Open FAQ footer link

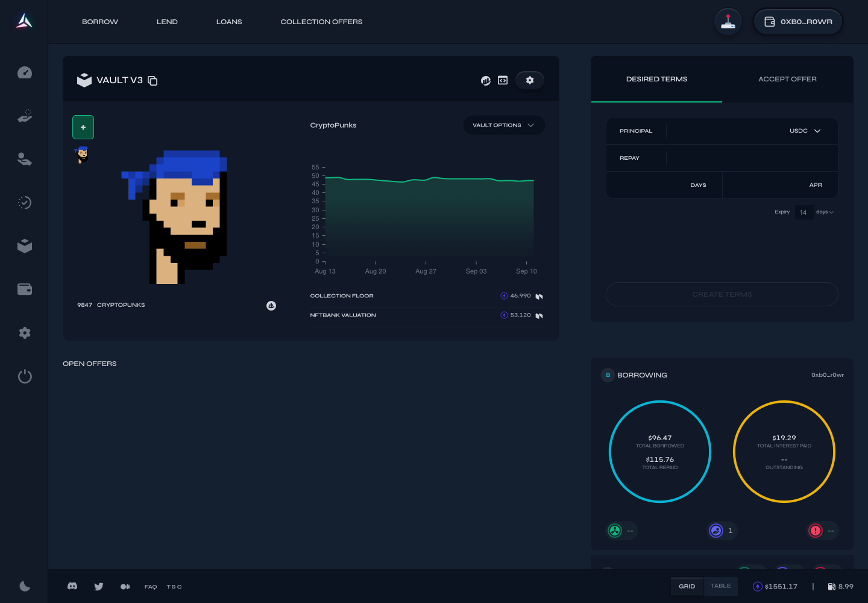click(x=151, y=587)
